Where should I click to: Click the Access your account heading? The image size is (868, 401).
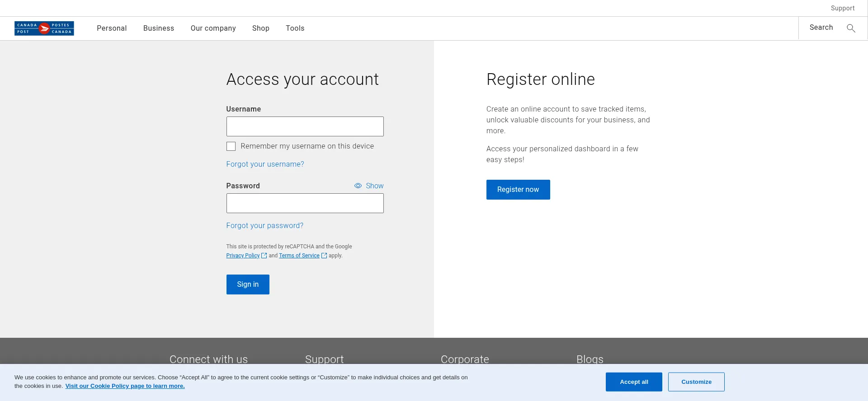302,79
